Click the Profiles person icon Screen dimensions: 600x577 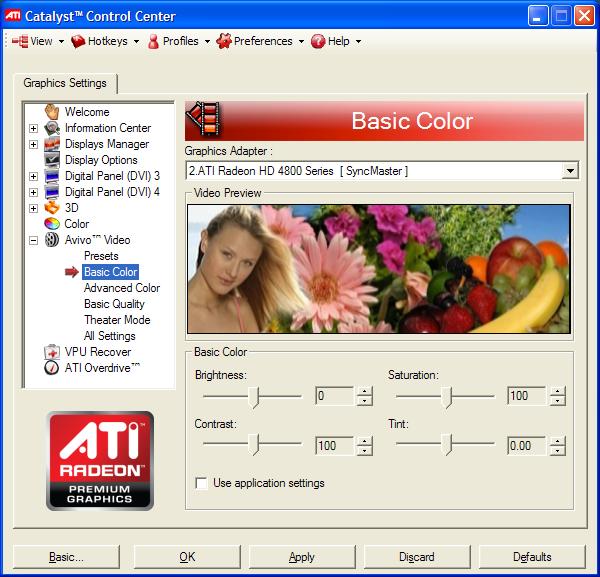tap(153, 41)
